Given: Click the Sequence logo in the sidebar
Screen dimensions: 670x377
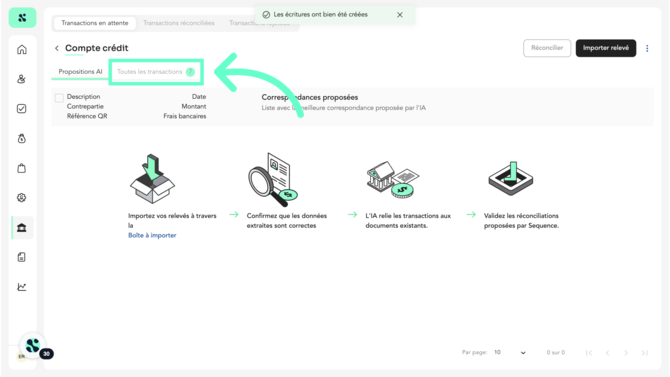Looking at the screenshot, I should tap(22, 18).
